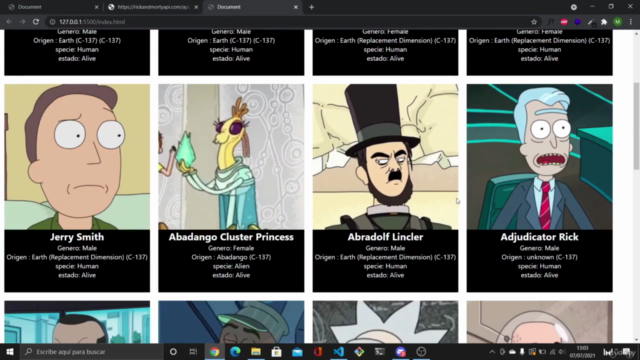The width and height of the screenshot is (640, 360).
Task: Click the browser forward arrow
Action: pos(22,22)
